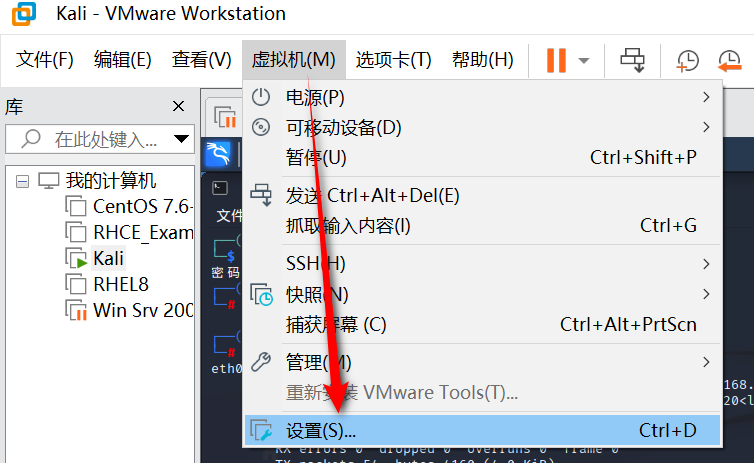Open the 选项卡(T) menu
The image size is (754, 463).
(x=393, y=60)
